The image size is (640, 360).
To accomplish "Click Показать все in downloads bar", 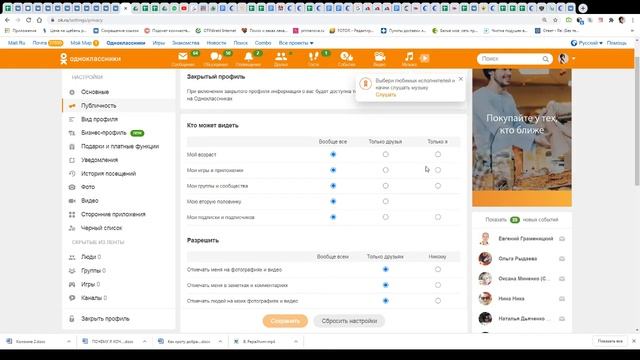I will click(610, 341).
